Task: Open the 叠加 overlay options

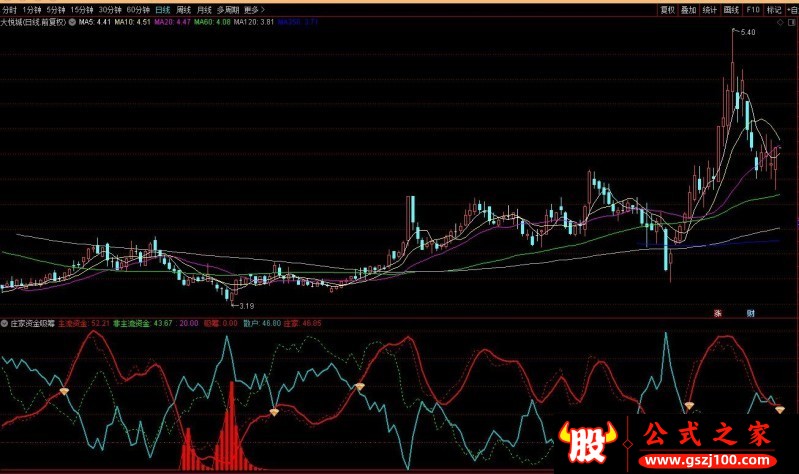Action: (688, 9)
